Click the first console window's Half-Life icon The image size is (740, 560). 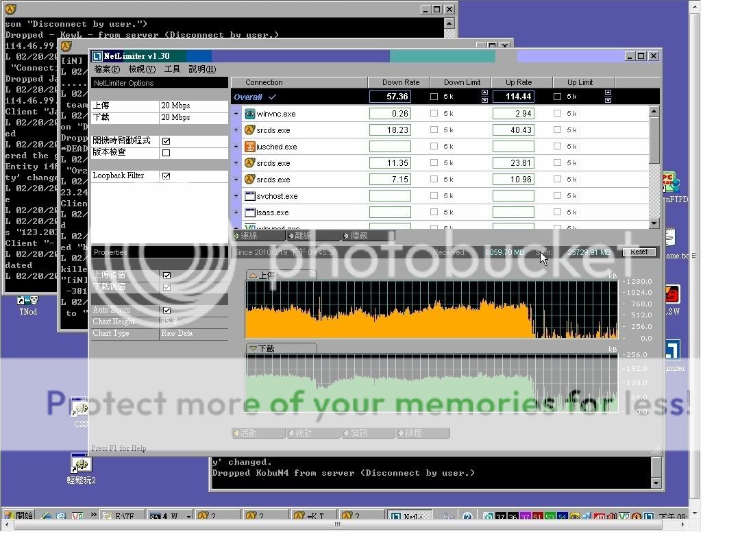(10, 9)
